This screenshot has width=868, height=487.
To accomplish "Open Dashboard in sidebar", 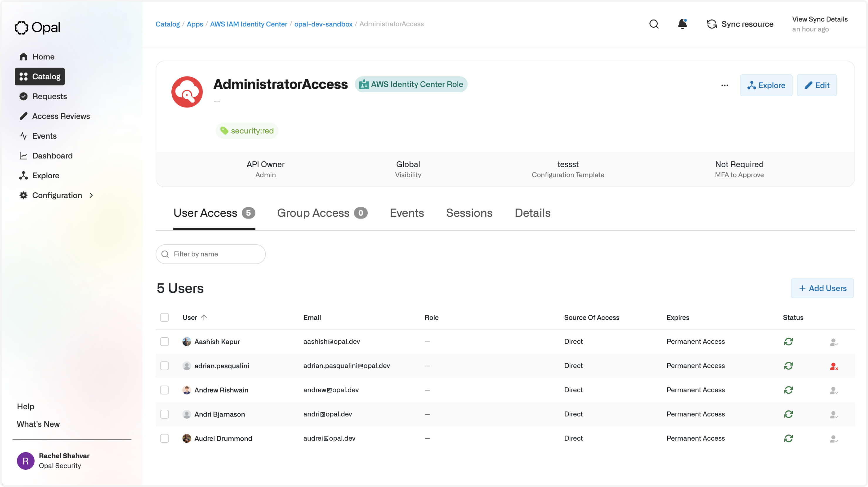I will point(46,156).
